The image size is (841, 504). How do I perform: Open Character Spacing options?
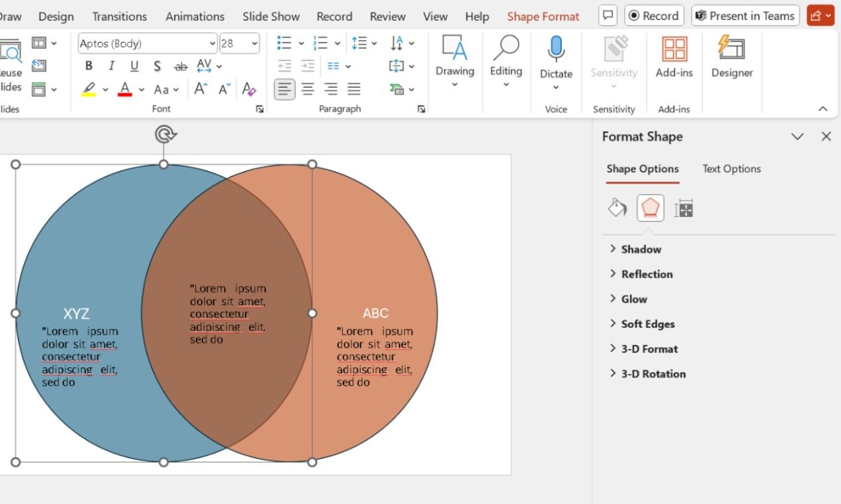pos(209,66)
